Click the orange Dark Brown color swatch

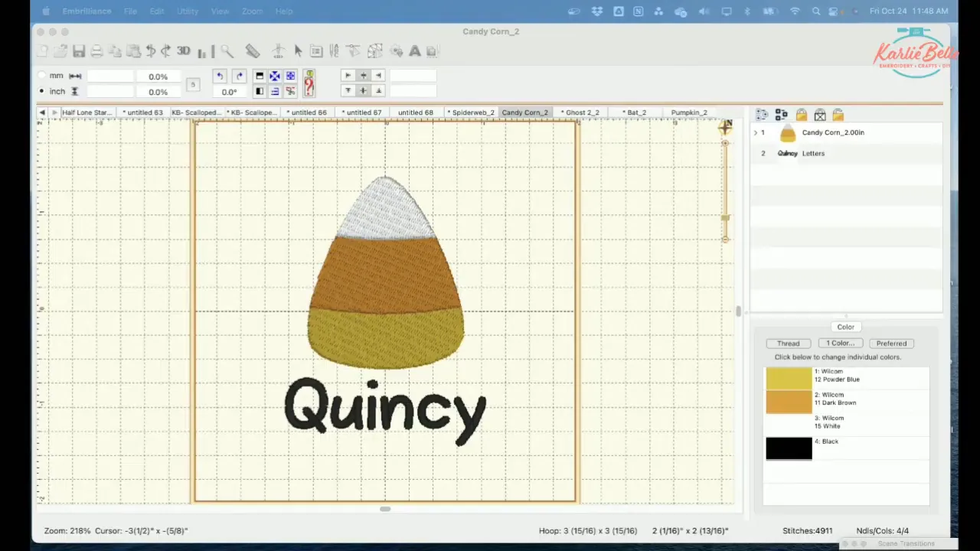(x=789, y=402)
